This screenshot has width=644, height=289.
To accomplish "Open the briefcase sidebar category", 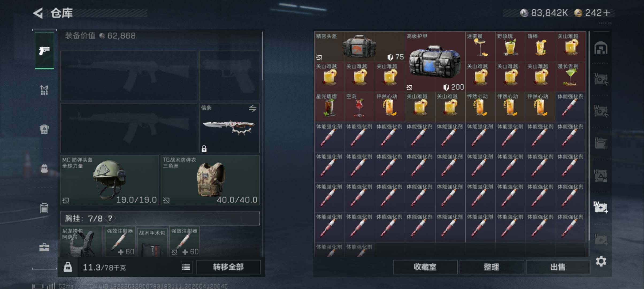I will point(44,247).
